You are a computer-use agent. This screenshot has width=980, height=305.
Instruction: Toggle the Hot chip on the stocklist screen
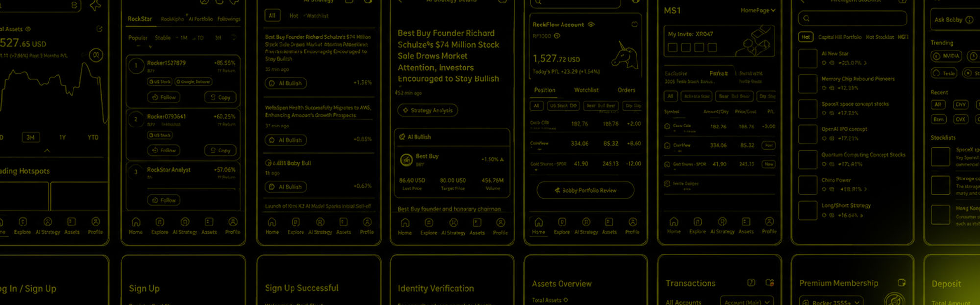806,37
